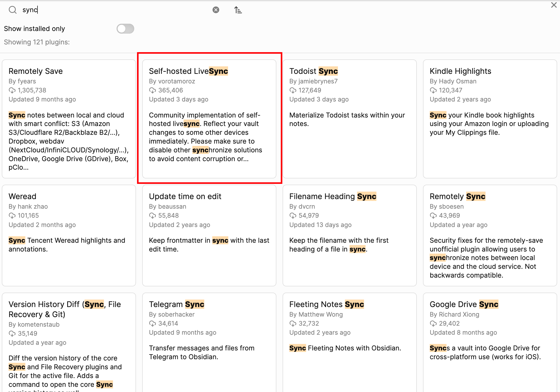This screenshot has height=392, width=560.
Task: Click author text 'By Richard Xiong'
Action: point(454,315)
